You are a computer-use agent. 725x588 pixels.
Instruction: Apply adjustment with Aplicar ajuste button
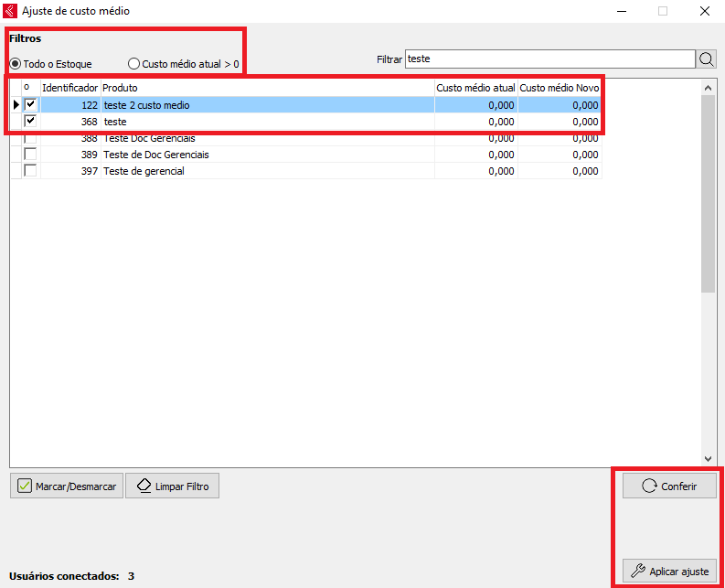[x=669, y=572]
